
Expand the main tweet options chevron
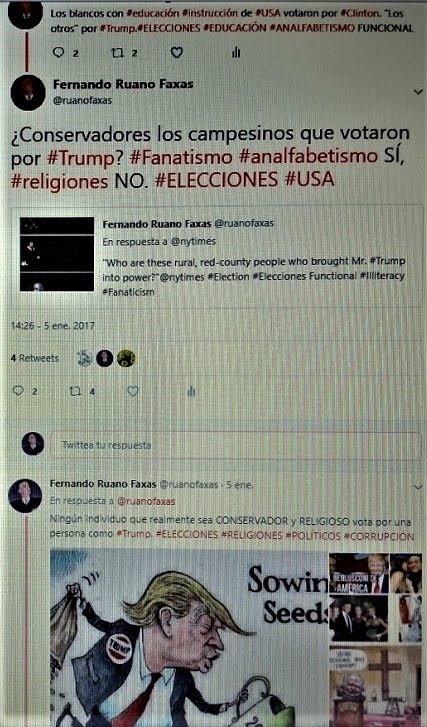418,92
